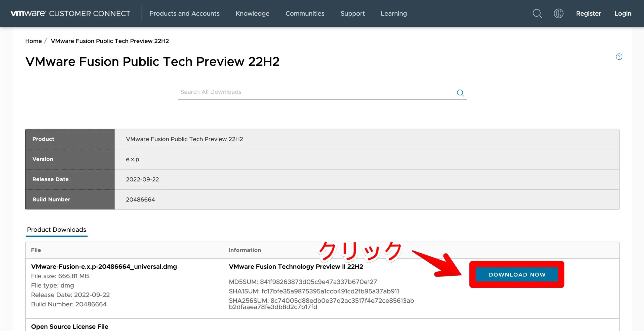Viewport: 644px width, 331px height.
Task: Click the Build Number value 20486664 in table
Action: tap(140, 199)
